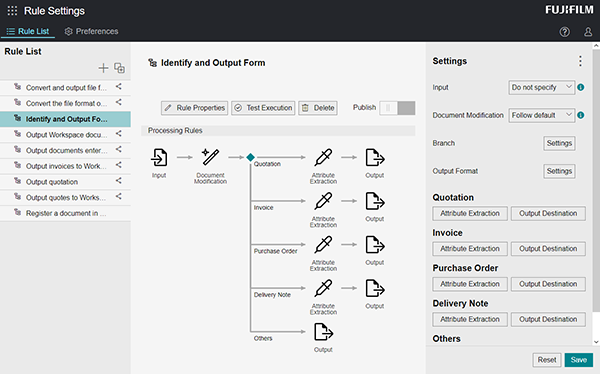Viewport: 600px width, 374px height.
Task: Click the Test Execution button
Action: pos(263,108)
